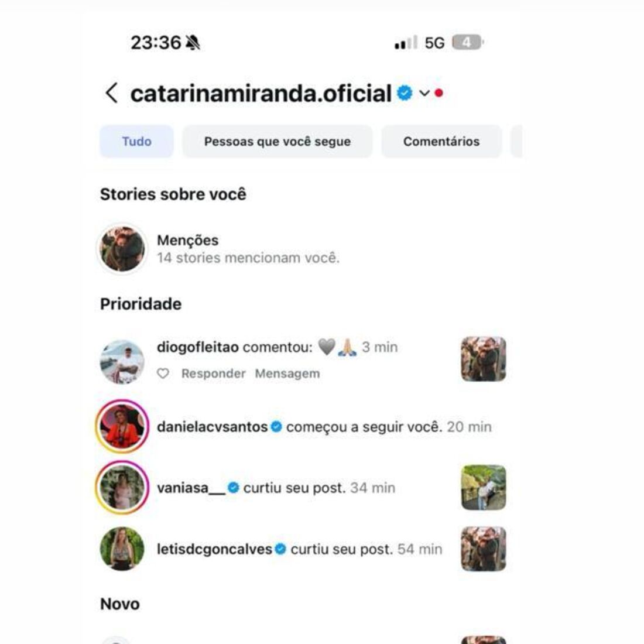Open the danielacvsantos username link
Image resolution: width=644 pixels, height=644 pixels.
pos(213,427)
